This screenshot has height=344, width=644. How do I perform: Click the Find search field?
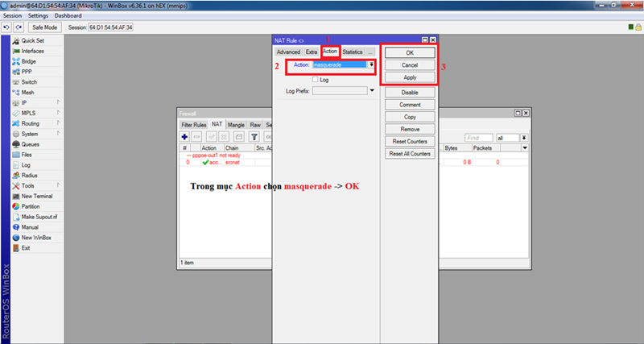coord(478,138)
